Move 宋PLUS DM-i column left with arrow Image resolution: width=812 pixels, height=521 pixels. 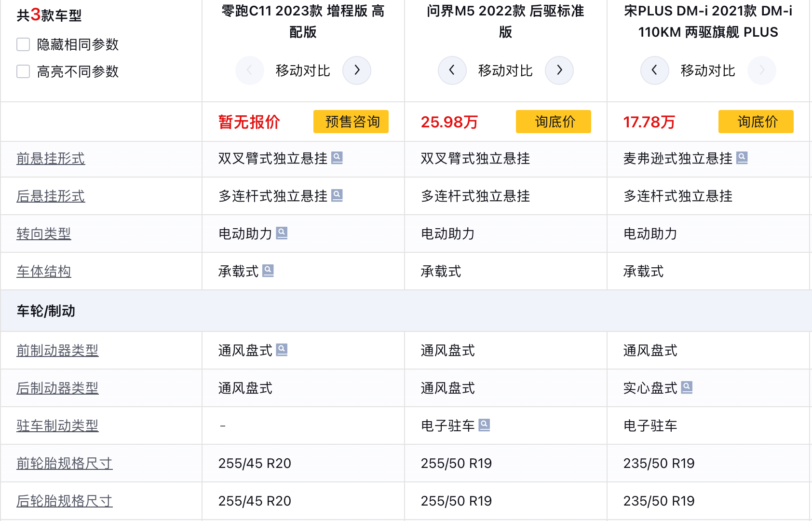tap(655, 70)
